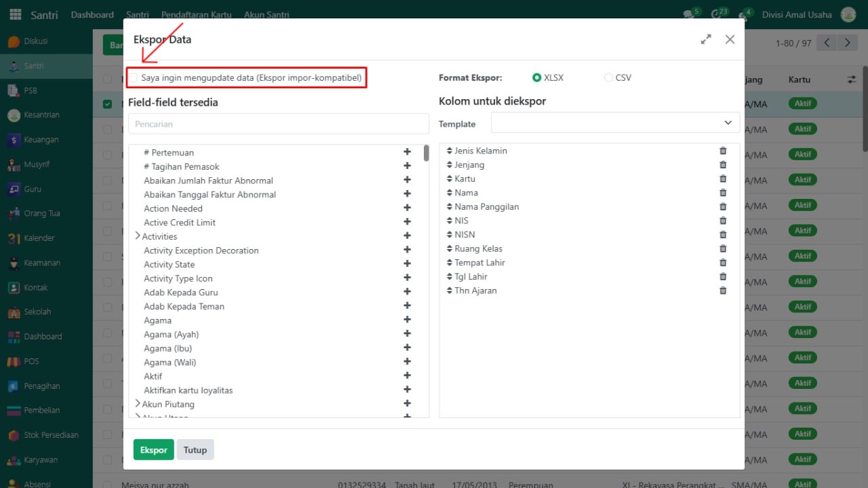This screenshot has height=488, width=868.
Task: Open the apps grid menu icon
Action: pyautogui.click(x=15, y=14)
